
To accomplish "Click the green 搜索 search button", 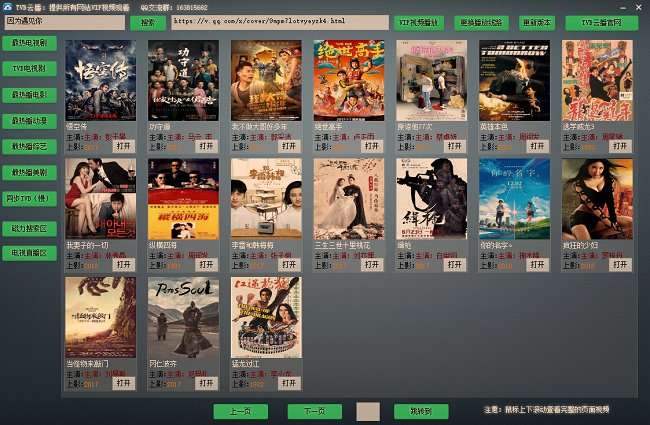I will pyautogui.click(x=148, y=23).
